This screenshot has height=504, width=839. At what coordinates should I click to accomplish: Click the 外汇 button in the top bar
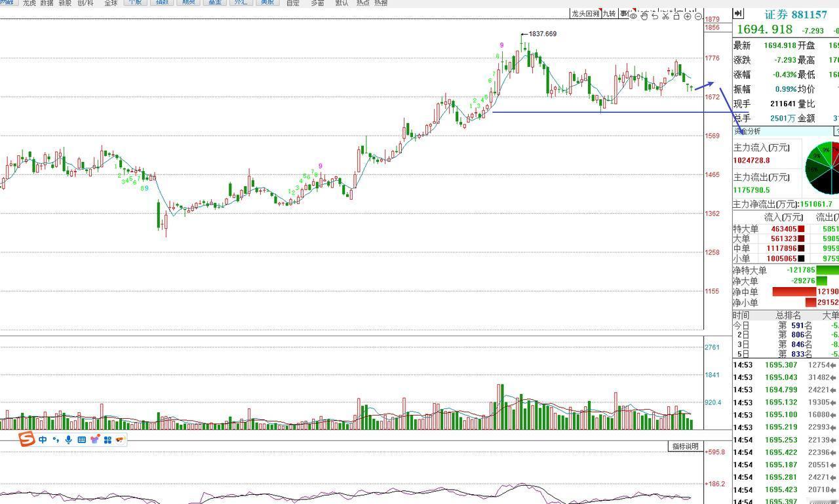[x=241, y=3]
